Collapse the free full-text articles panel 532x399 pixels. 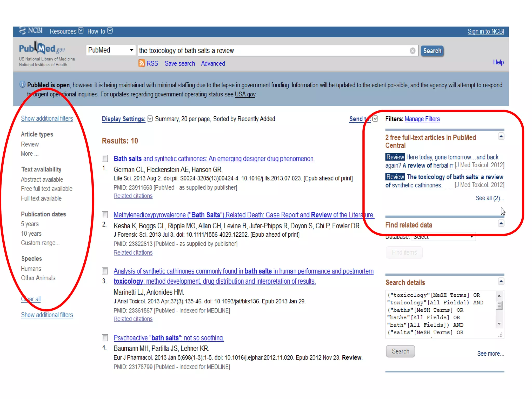(501, 136)
